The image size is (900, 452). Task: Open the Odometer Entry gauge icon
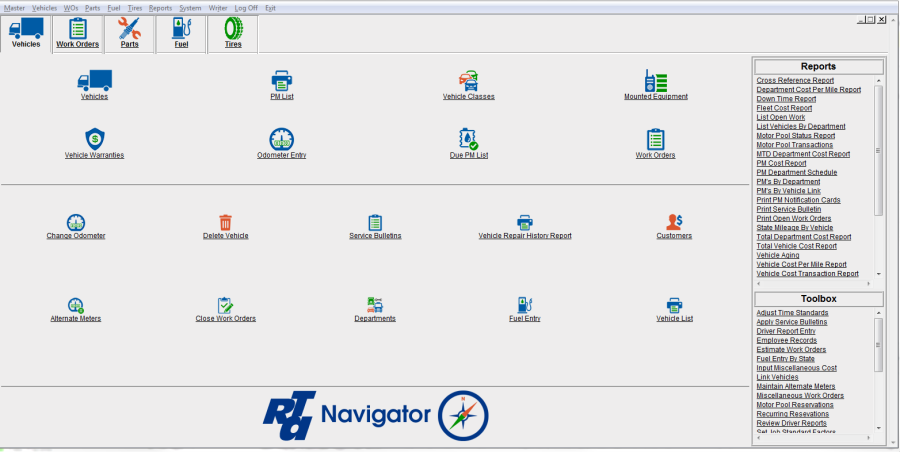click(281, 138)
